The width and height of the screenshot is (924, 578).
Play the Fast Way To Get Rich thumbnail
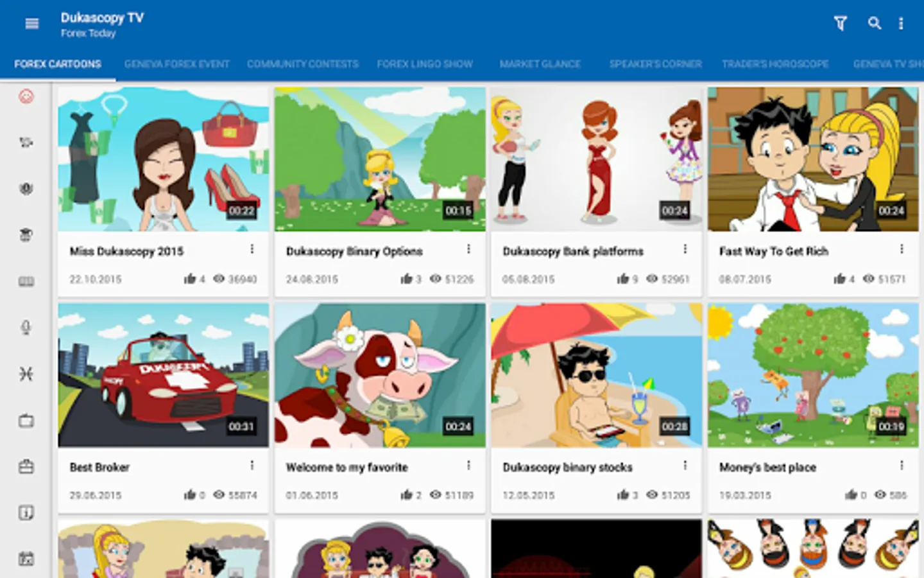813,159
